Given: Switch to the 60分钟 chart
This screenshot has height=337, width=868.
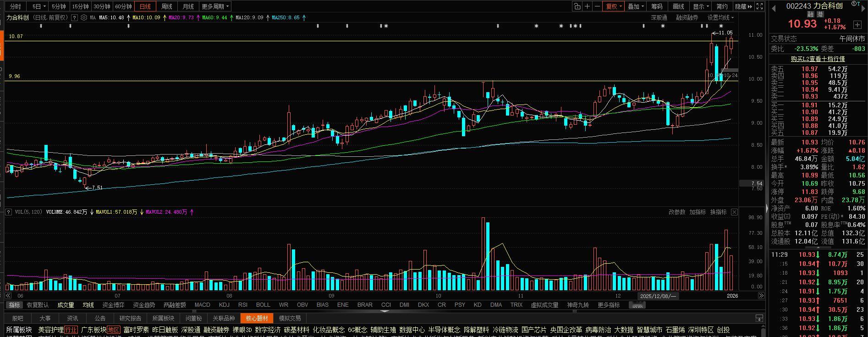Looking at the screenshot, I should [x=123, y=6].
